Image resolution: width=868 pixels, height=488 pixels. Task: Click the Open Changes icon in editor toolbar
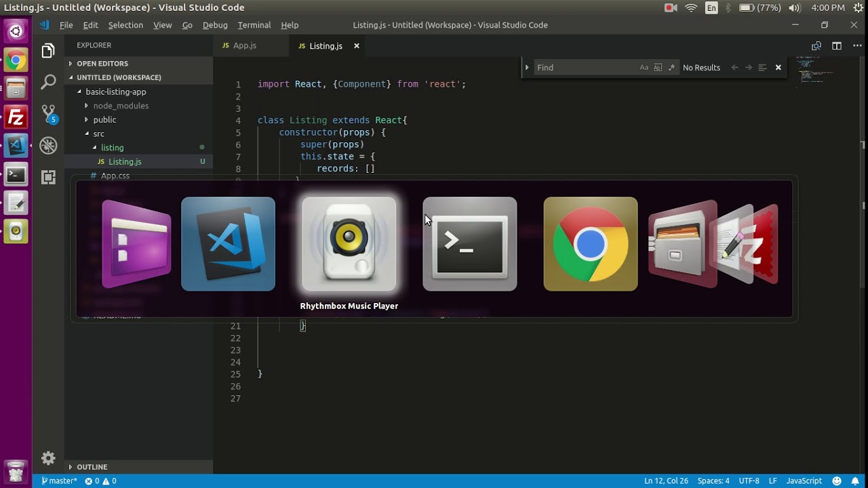[x=816, y=46]
